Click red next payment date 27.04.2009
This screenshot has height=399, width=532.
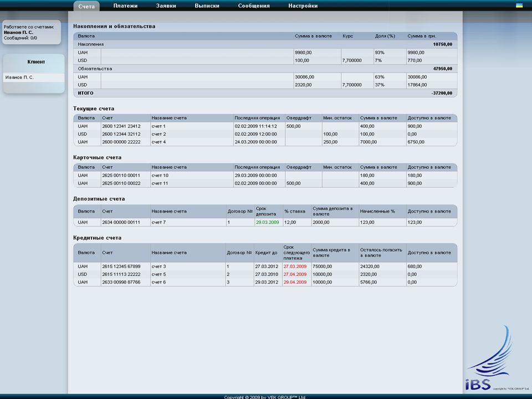295,274
